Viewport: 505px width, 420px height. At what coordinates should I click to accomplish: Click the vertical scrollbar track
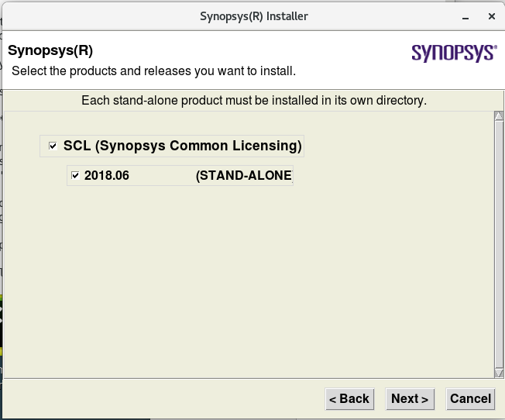(x=499, y=244)
